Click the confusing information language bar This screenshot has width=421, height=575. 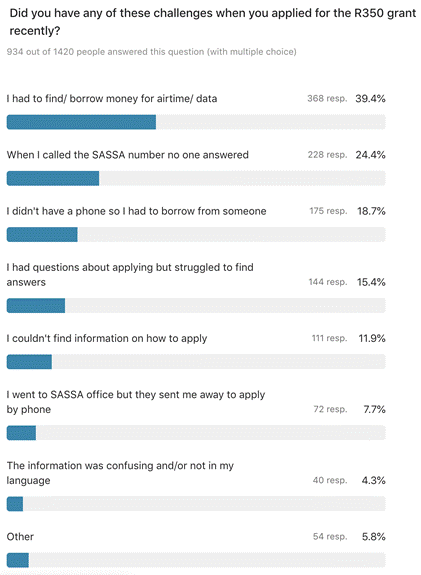[196, 503]
